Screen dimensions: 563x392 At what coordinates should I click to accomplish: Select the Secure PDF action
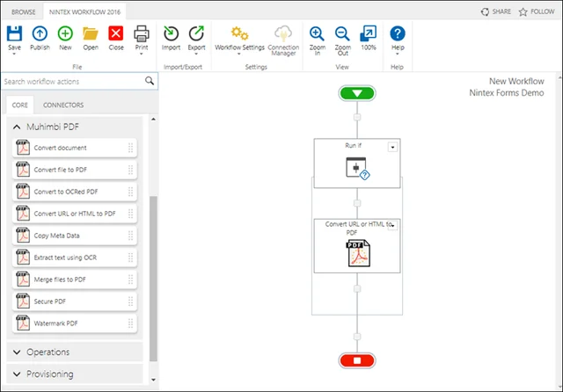[x=75, y=301]
